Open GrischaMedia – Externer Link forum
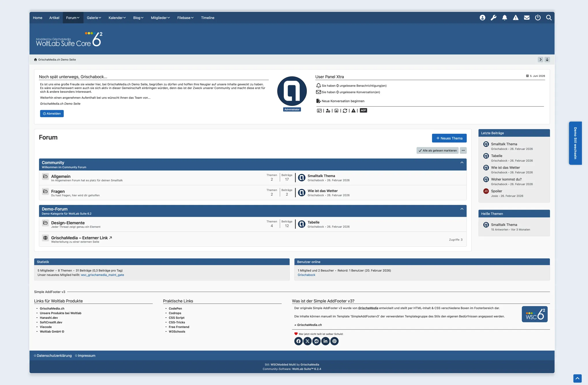588x385 pixels. (82, 238)
